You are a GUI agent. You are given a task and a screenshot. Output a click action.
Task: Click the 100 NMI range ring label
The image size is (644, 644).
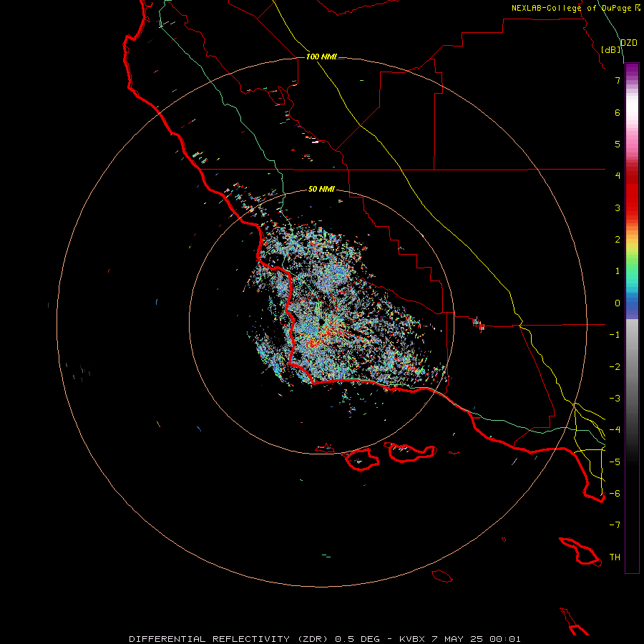(x=321, y=57)
